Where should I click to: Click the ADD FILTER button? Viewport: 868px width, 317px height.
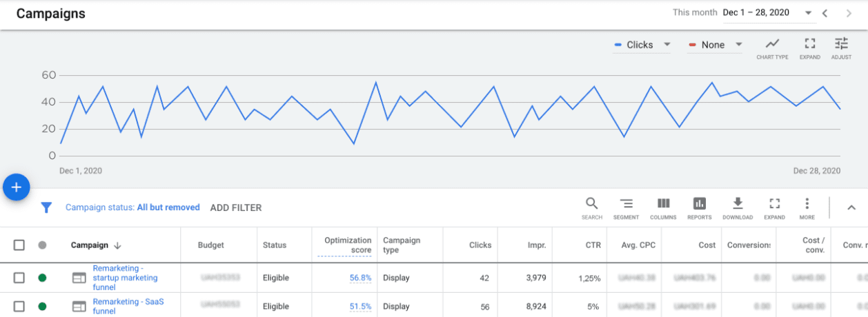(236, 207)
